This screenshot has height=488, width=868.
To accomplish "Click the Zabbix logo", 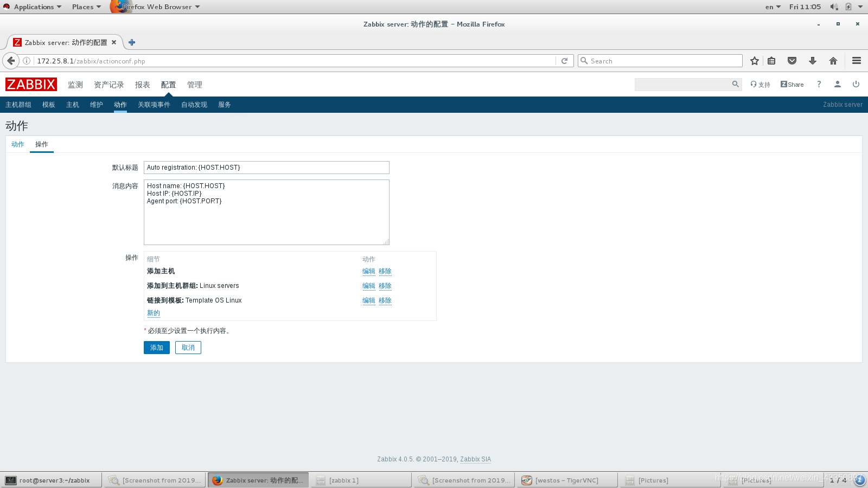I will point(31,85).
